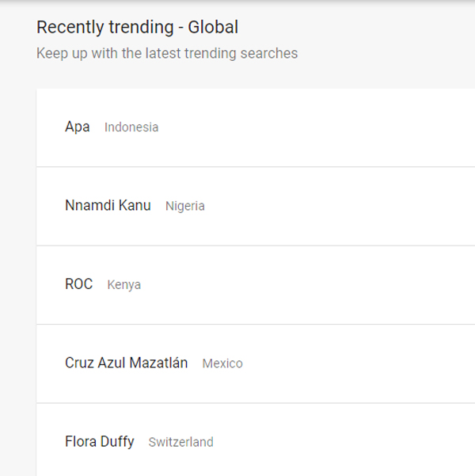The height and width of the screenshot is (476, 475).
Task: Click the Kenya country label
Action: pyautogui.click(x=124, y=285)
